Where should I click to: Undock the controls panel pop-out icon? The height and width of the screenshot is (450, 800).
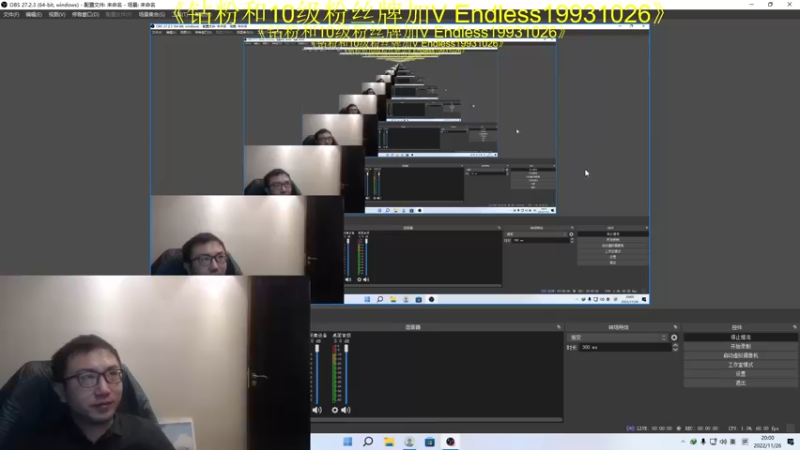(x=794, y=327)
